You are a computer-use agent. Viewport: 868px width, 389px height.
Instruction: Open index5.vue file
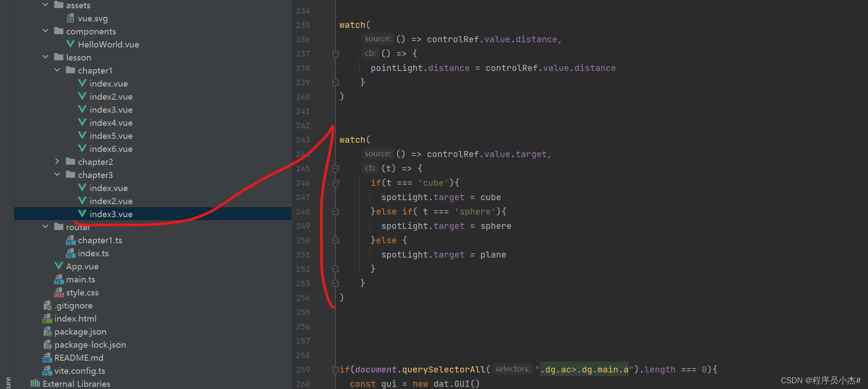click(x=111, y=136)
